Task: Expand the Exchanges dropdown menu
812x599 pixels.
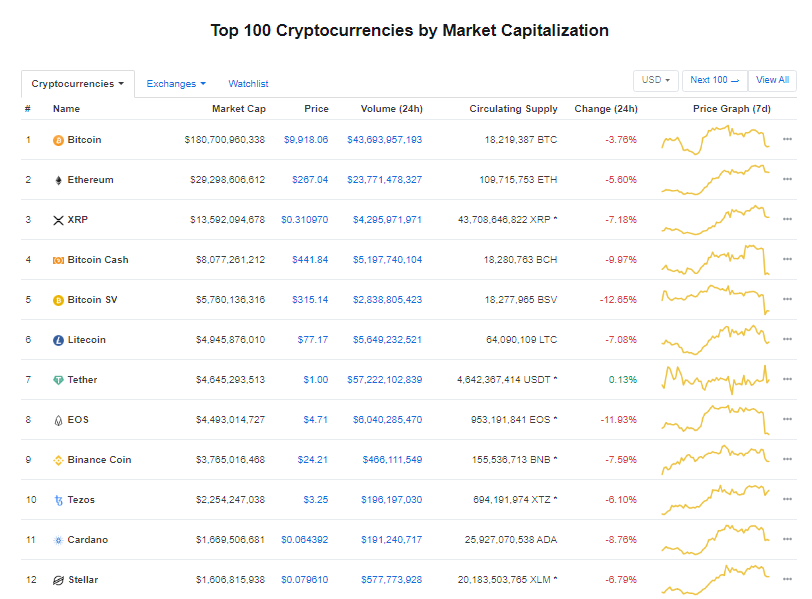Action: (176, 84)
